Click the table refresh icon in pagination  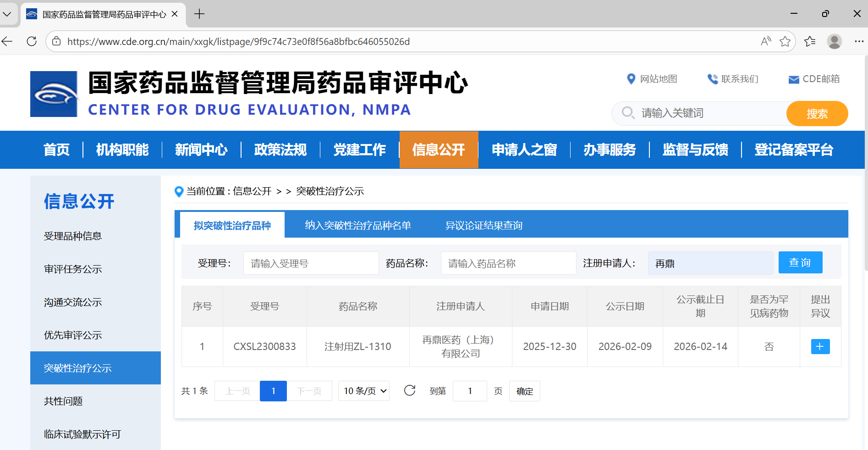point(410,390)
